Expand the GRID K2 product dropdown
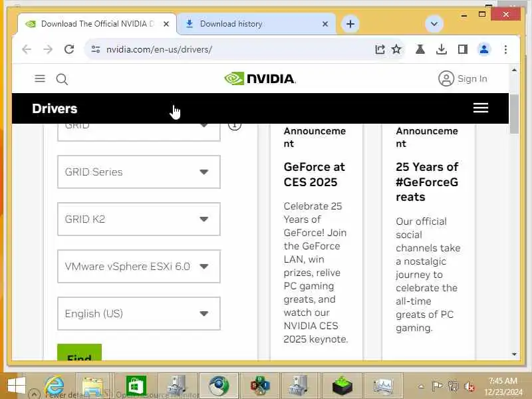This screenshot has width=532, height=399. 139,219
